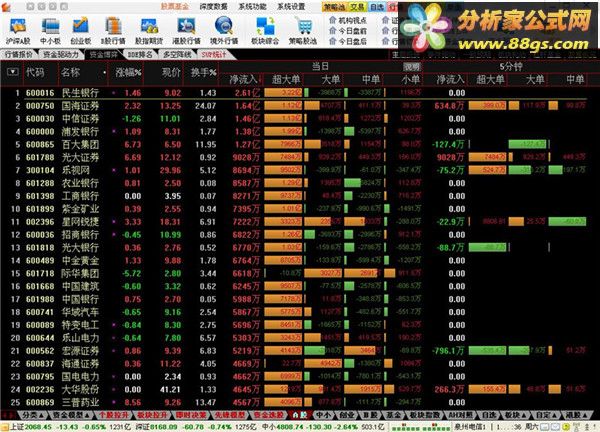Screen dimensions: 600x432
Task: Switch to the 多空阵线 tab
Action: point(177,55)
